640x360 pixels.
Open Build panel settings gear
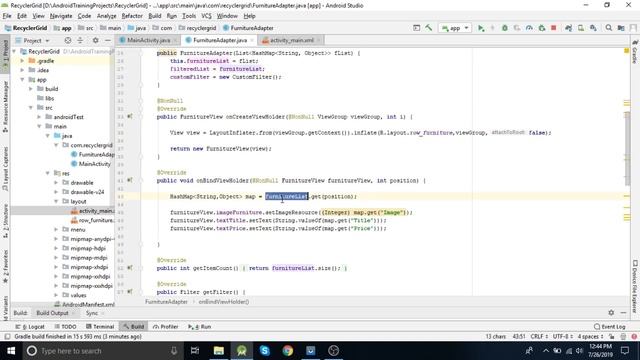611,313
